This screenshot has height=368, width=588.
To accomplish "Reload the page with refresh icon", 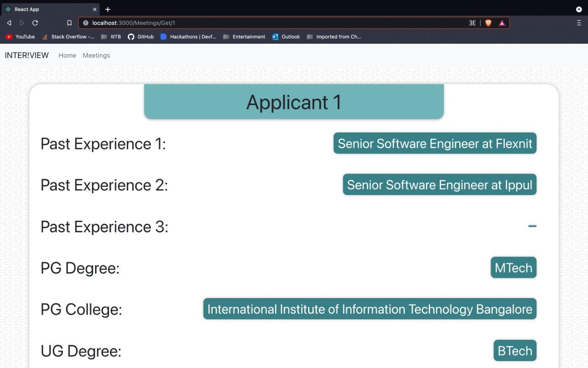I will pyautogui.click(x=35, y=23).
